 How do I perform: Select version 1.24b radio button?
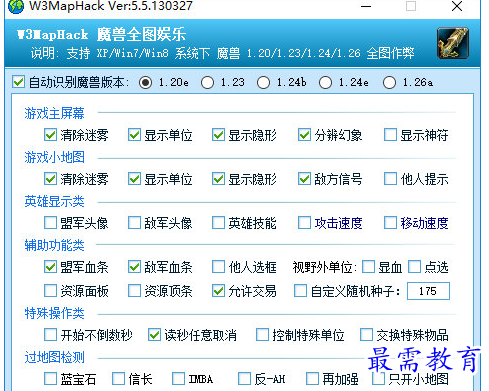pos(263,82)
